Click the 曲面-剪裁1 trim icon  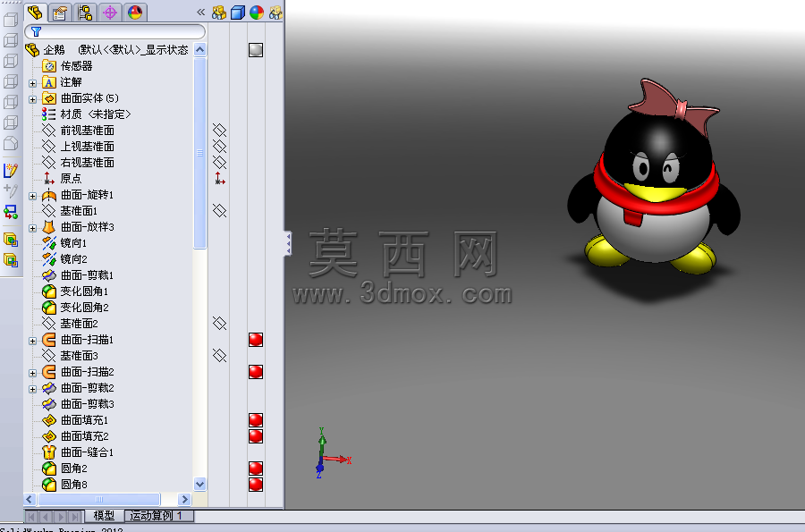[49, 275]
